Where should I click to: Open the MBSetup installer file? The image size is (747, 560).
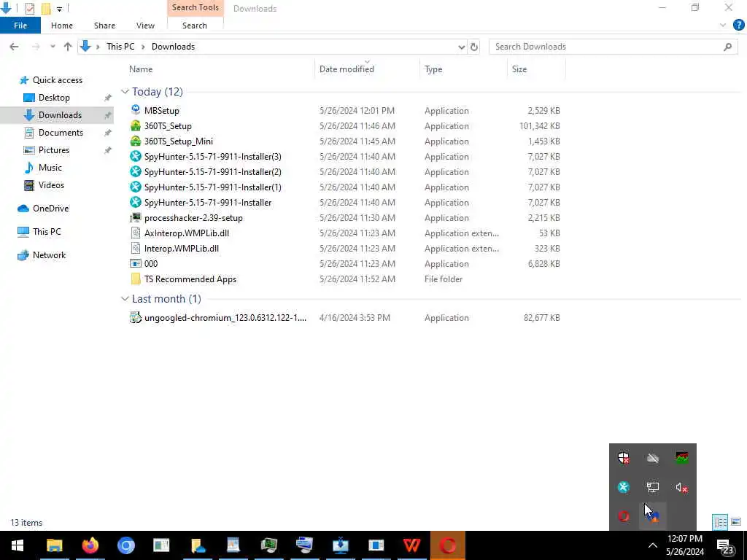tap(161, 111)
